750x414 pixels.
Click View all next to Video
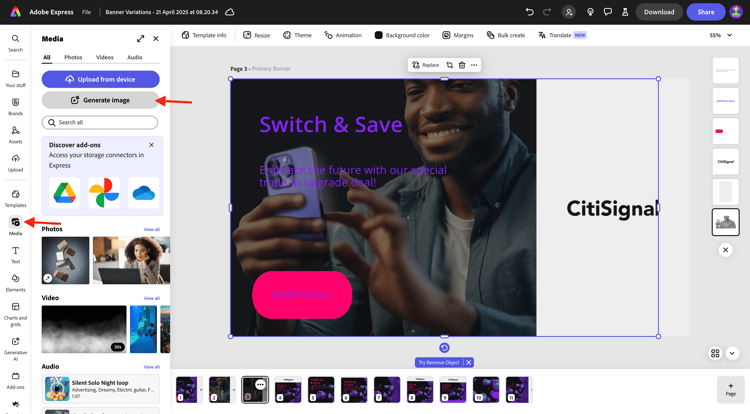tap(152, 298)
